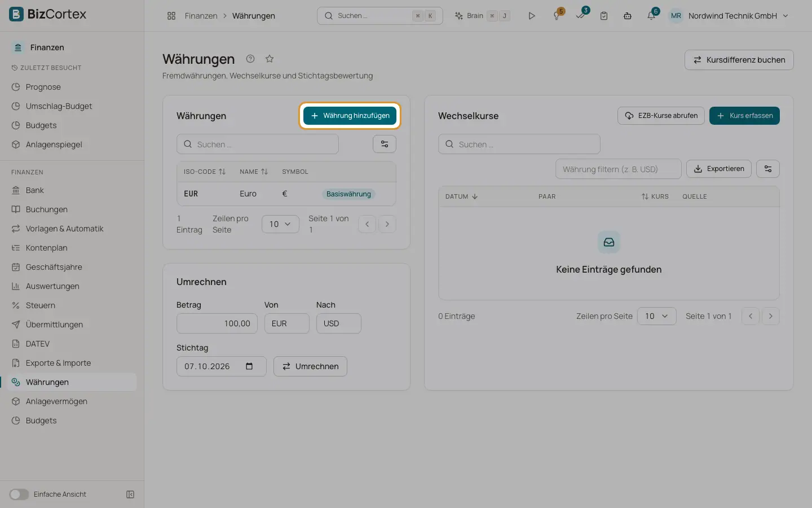Open the calendar picker in Stichtag field
This screenshot has height=508, width=812.
(x=249, y=366)
